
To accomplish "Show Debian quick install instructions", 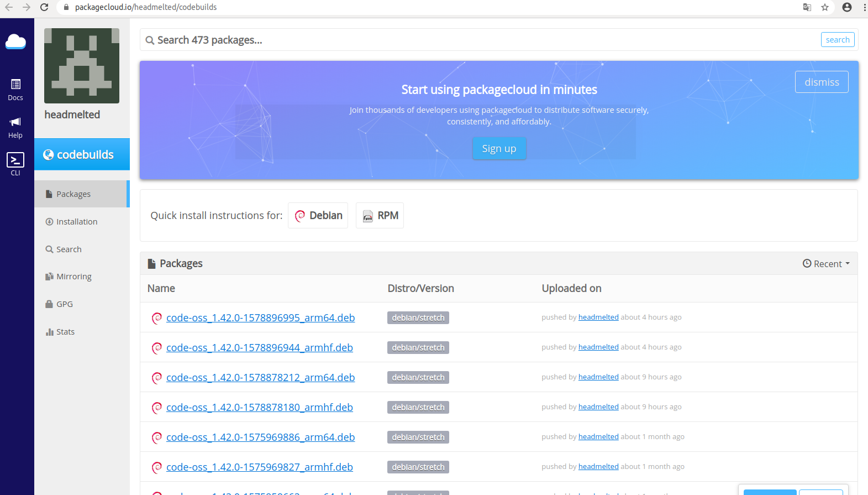I will [318, 216].
